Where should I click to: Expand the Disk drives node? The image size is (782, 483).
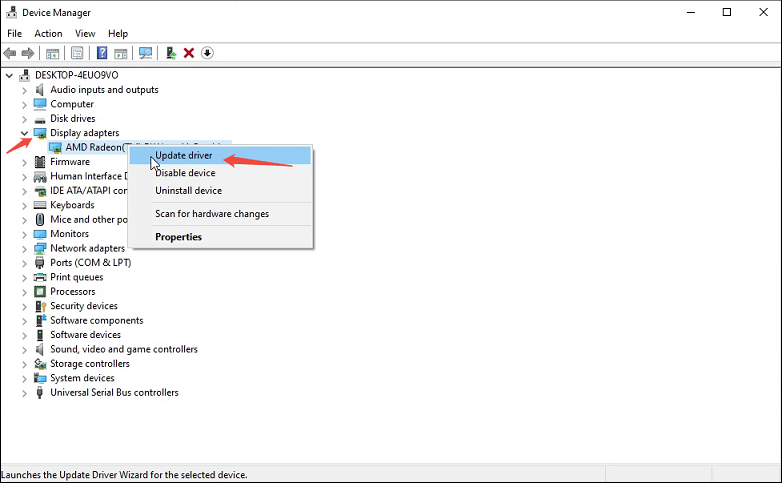pyautogui.click(x=24, y=119)
